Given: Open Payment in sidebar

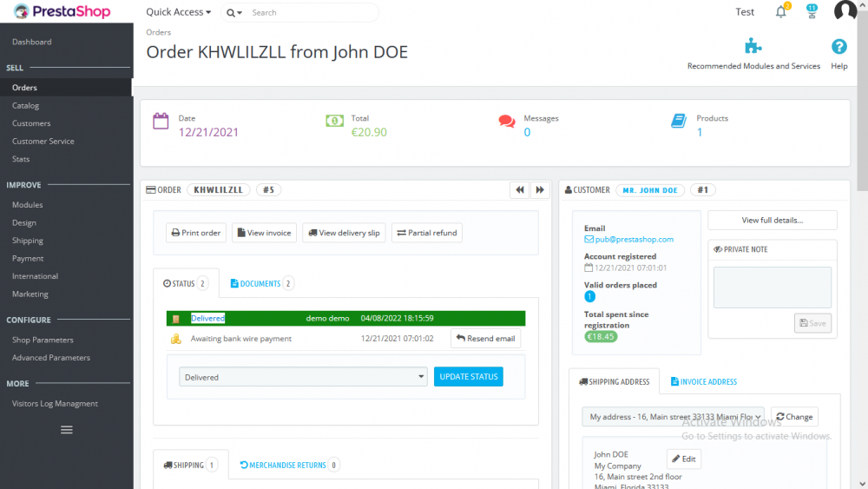Looking at the screenshot, I should [28, 258].
